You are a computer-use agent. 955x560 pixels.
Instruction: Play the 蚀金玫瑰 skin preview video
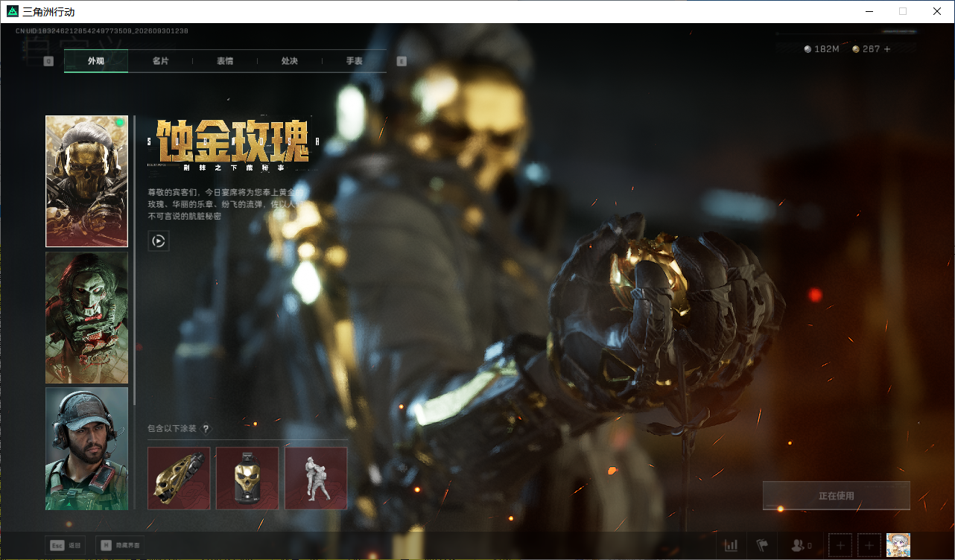[159, 241]
